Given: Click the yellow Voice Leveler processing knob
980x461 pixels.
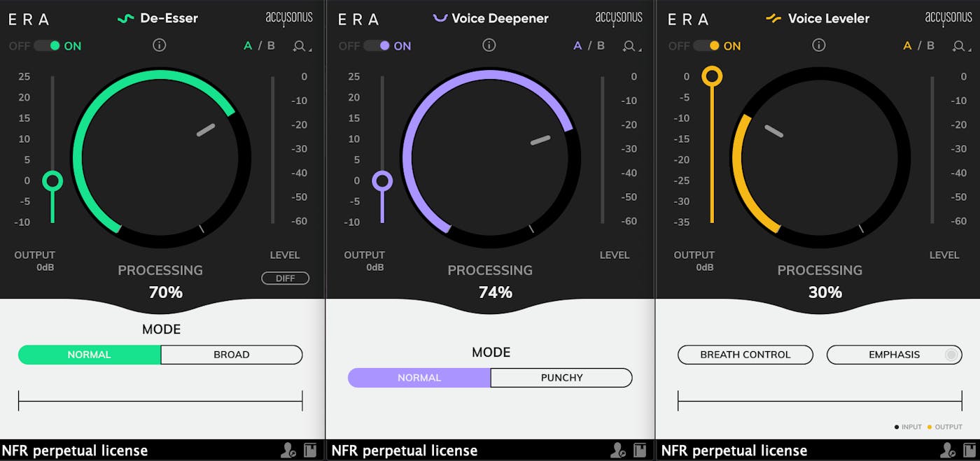Looking at the screenshot, I should [x=820, y=158].
